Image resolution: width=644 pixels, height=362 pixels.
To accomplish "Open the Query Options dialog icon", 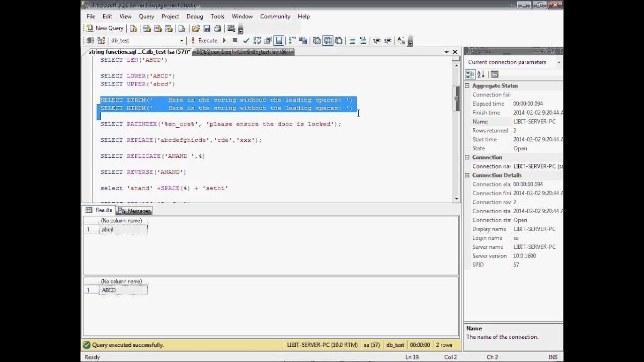I will click(268, 41).
